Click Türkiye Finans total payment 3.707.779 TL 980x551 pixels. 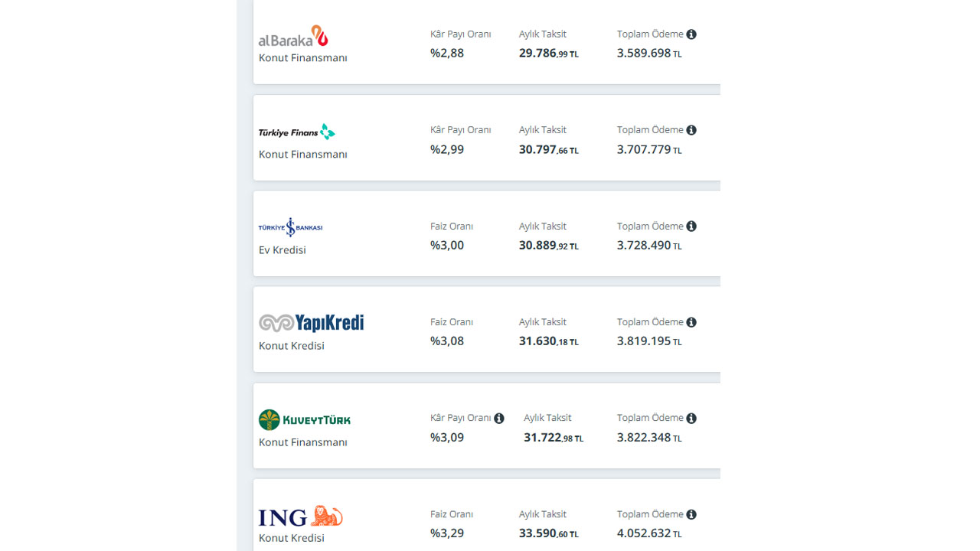[x=649, y=150]
